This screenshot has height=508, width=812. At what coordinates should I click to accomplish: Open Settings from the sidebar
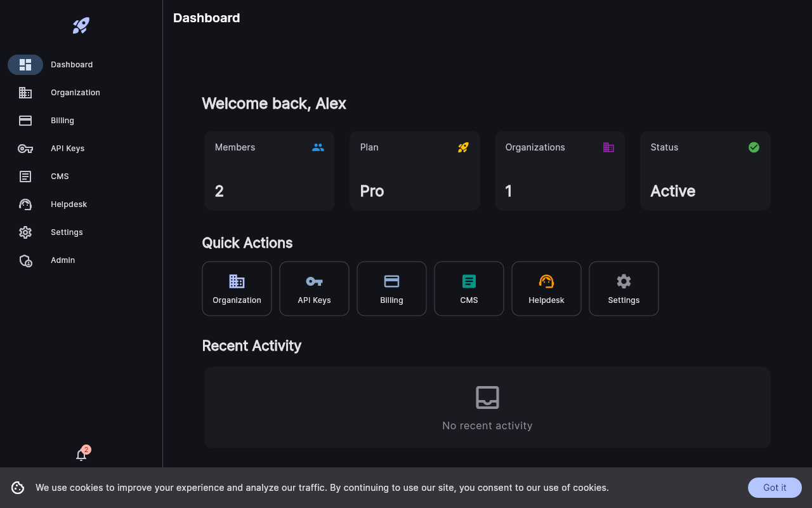point(67,232)
